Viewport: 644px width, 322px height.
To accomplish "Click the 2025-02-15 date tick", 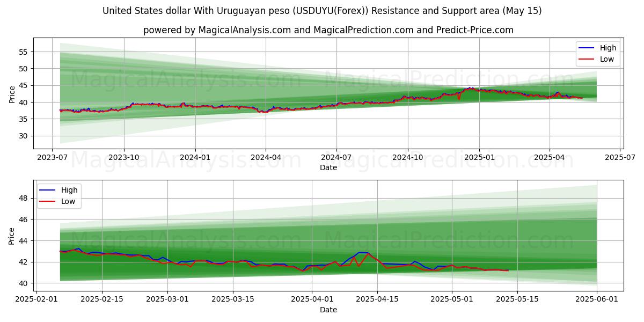I will click(x=102, y=300).
